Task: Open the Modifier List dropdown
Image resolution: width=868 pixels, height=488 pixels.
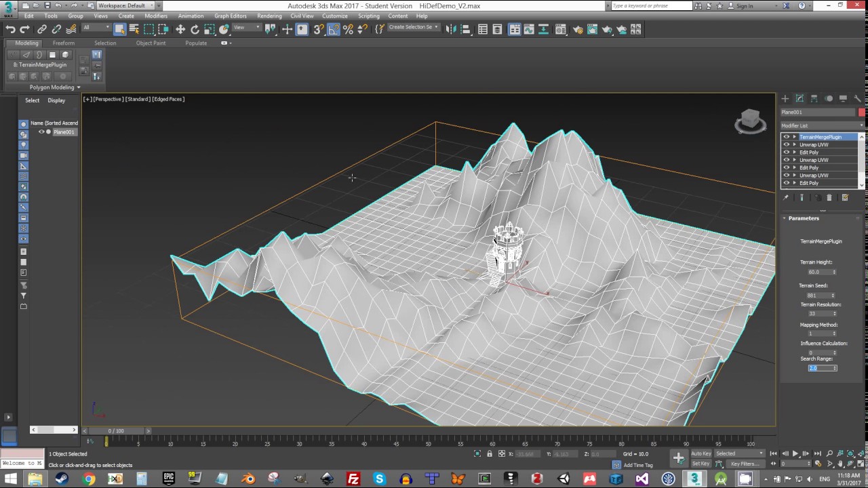Action: pos(822,125)
